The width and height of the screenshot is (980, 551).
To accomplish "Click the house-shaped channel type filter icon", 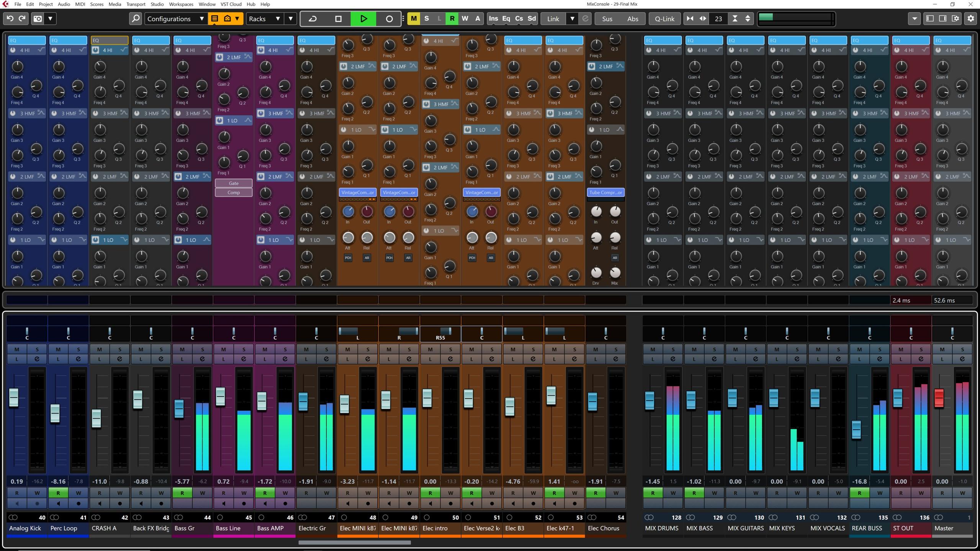I will click(x=227, y=18).
